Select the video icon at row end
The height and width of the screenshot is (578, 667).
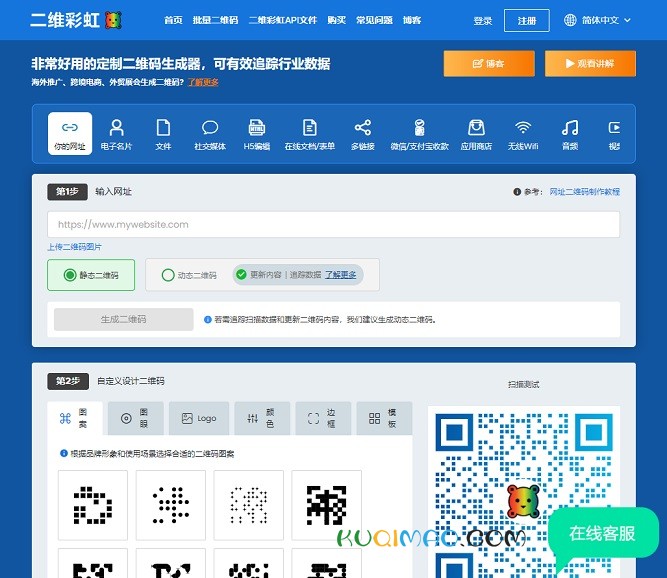click(x=614, y=128)
